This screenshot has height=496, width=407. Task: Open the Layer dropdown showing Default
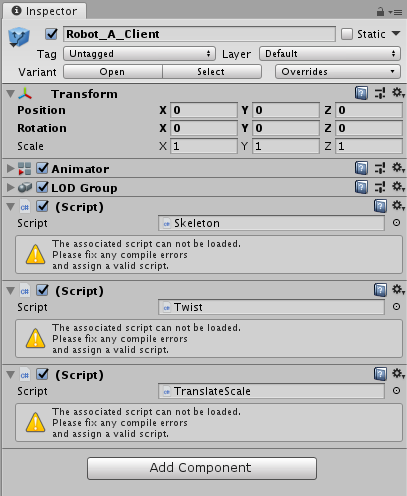click(x=330, y=54)
